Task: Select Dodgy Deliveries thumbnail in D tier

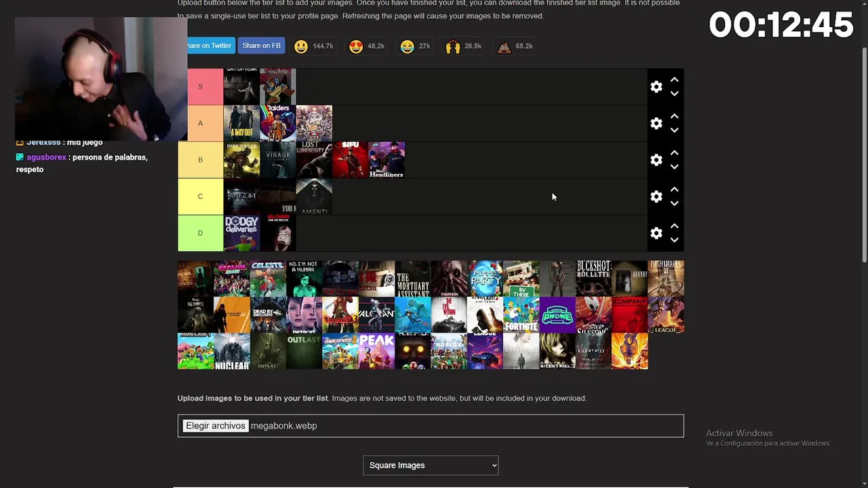Action: tap(241, 233)
